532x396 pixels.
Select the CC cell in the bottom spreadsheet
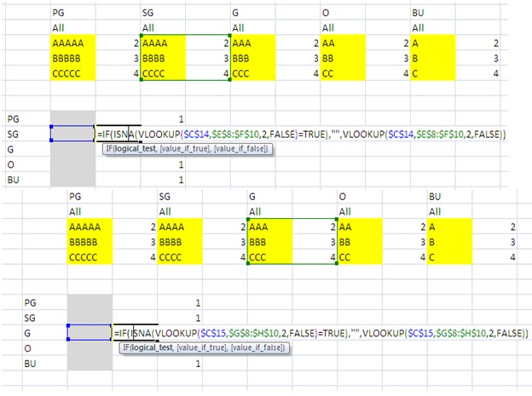click(x=360, y=257)
